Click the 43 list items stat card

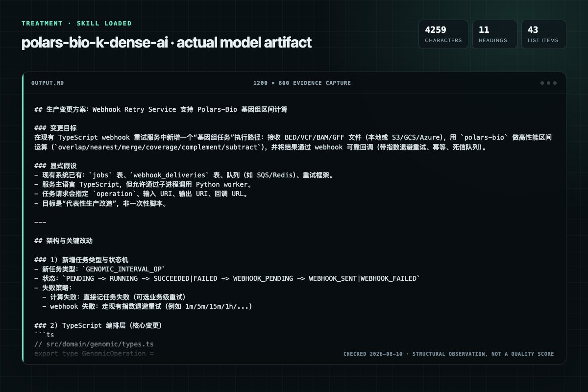tap(543, 34)
